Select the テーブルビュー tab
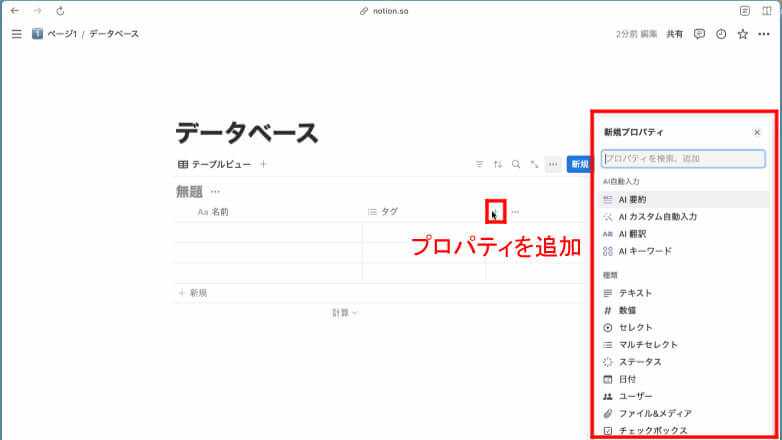Viewport: 782px width, 440px height. click(x=214, y=164)
